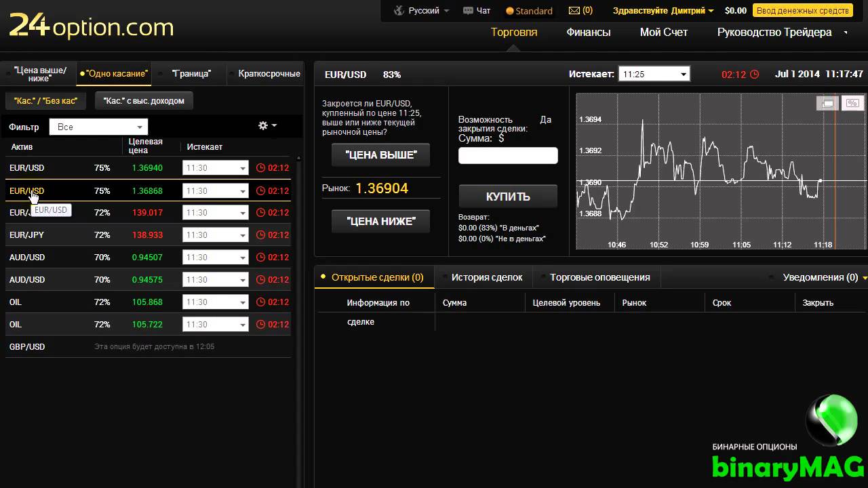This screenshot has width=868, height=488.
Task: Open the Торговля menu
Action: point(514,32)
